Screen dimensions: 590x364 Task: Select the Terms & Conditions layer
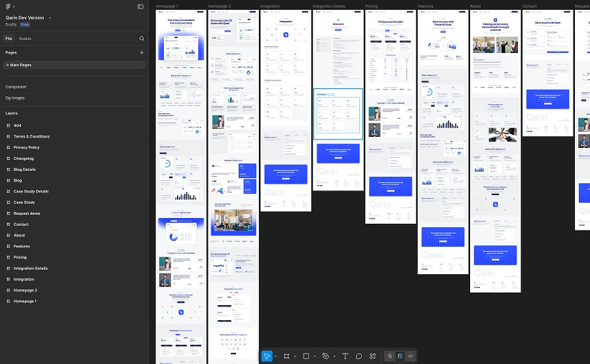coord(31,136)
